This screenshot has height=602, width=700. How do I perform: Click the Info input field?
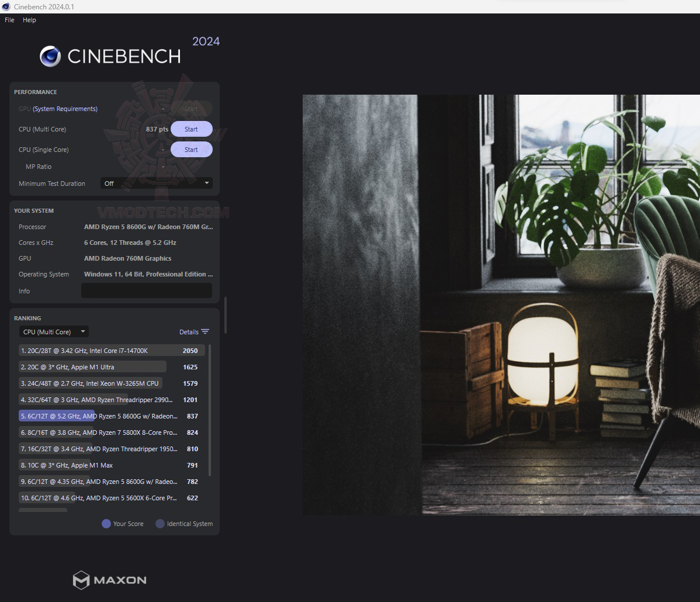147,290
